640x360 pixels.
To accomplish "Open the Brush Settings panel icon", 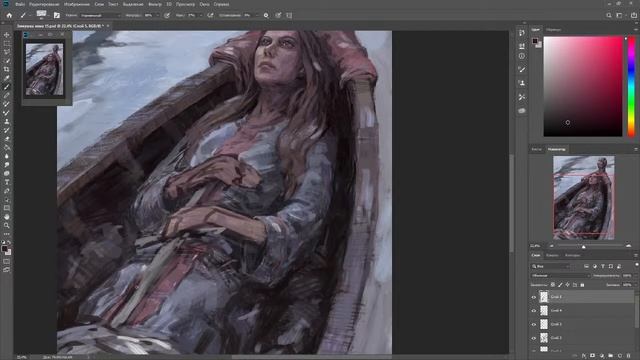I will tap(57, 16).
